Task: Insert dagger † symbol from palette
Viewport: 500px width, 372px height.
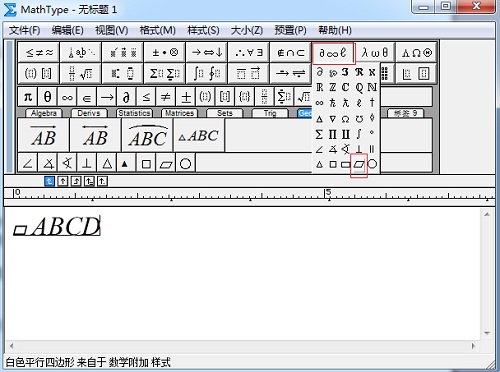Action: coord(372,103)
